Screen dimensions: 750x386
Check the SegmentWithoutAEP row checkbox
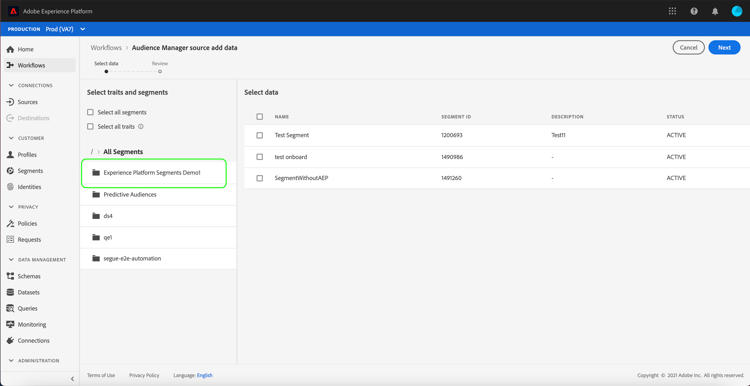pos(260,178)
